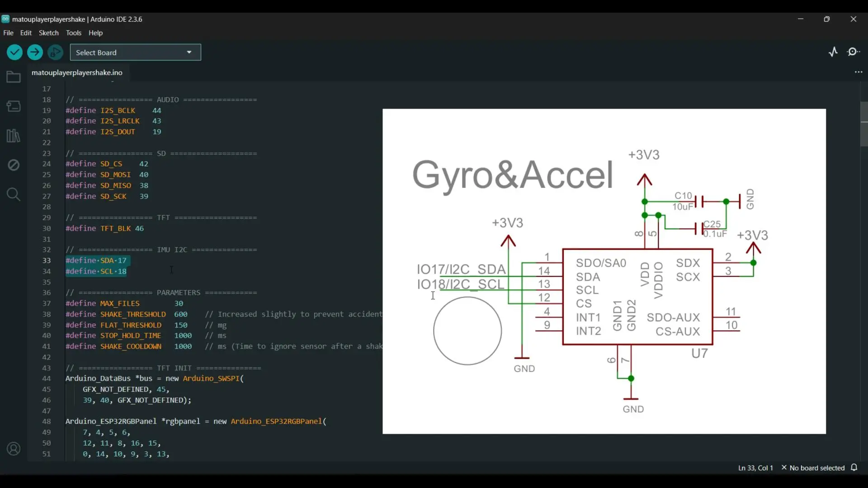The width and height of the screenshot is (868, 488).
Task: Open the Edit menu
Action: tap(26, 33)
